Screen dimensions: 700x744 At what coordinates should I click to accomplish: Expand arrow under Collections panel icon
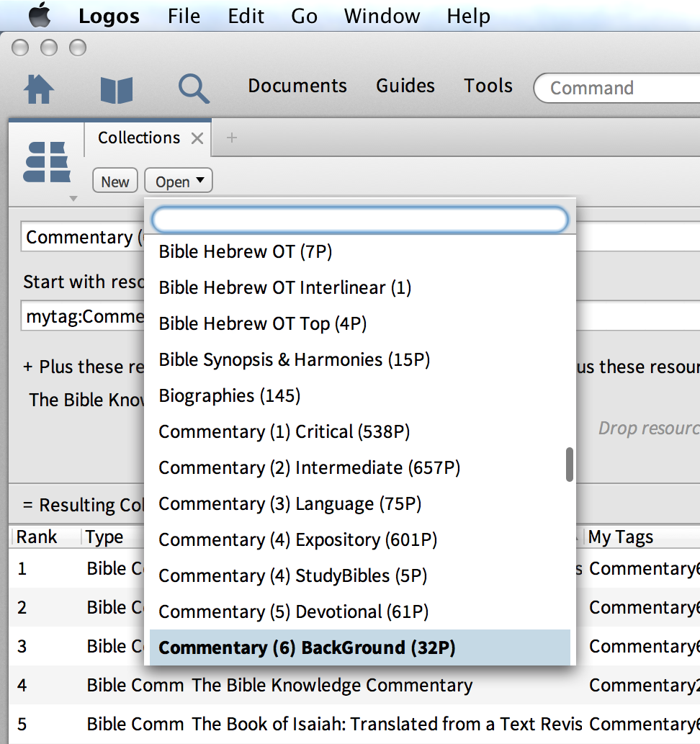(73, 199)
